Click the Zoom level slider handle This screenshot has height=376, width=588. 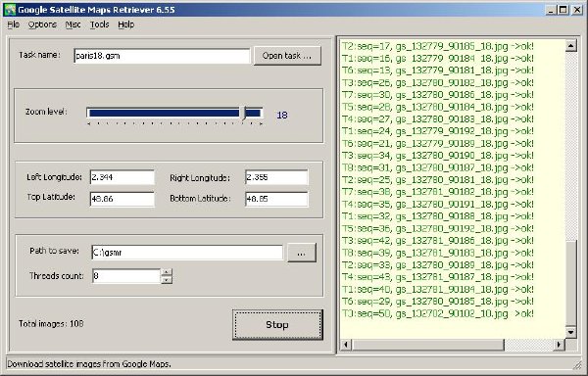[x=244, y=114]
